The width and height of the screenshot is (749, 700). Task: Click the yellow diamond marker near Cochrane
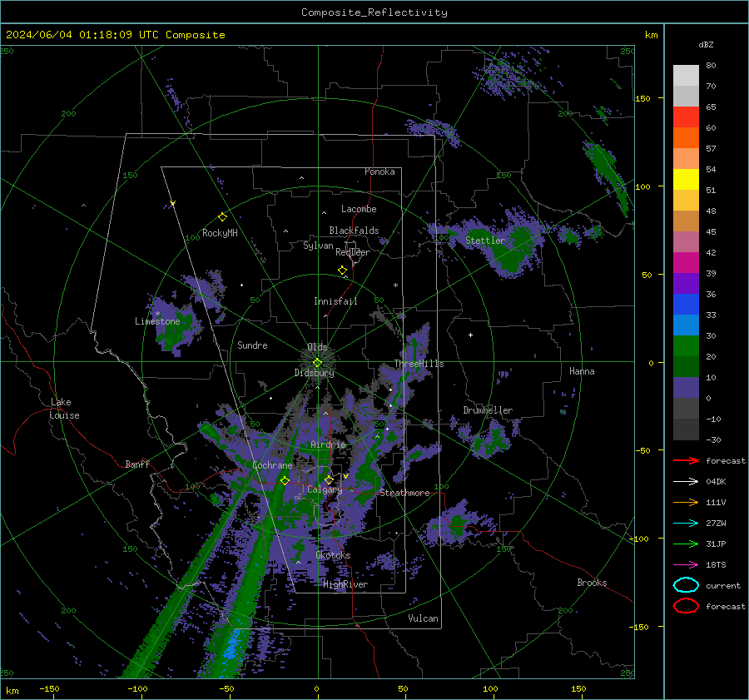[285, 481]
